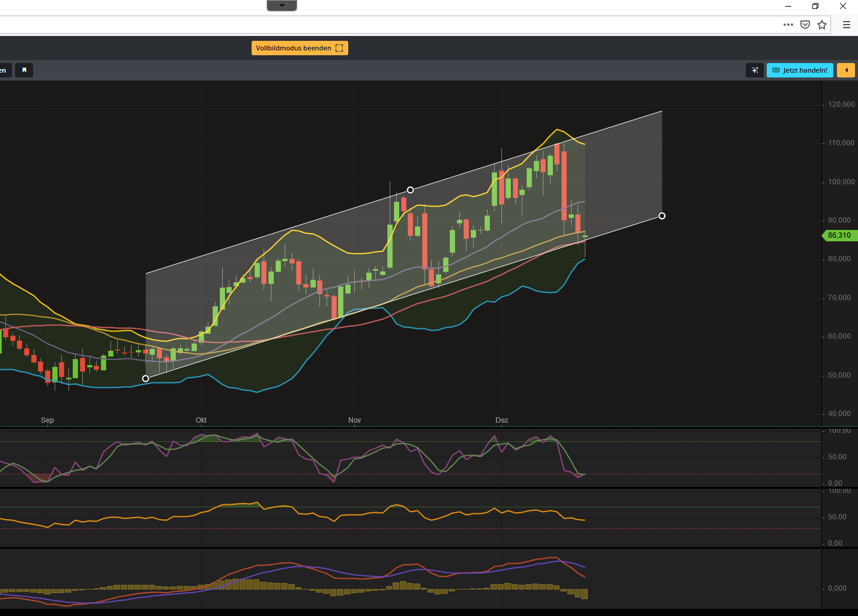Click the Nov label on the time axis
This screenshot has height=616, width=858.
[355, 420]
